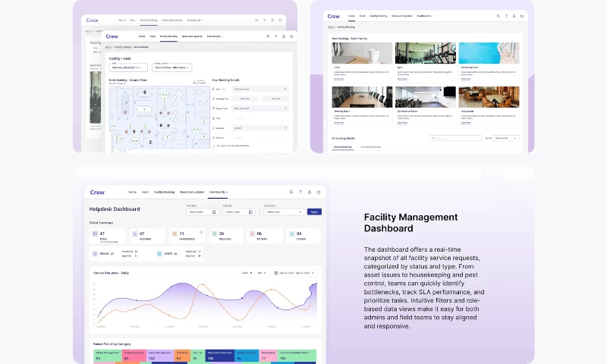Image resolution: width=607 pixels, height=364 pixels.
Task: Open Facility Booking tab in Helpdesk Dashboard navbar
Action: pyautogui.click(x=164, y=193)
